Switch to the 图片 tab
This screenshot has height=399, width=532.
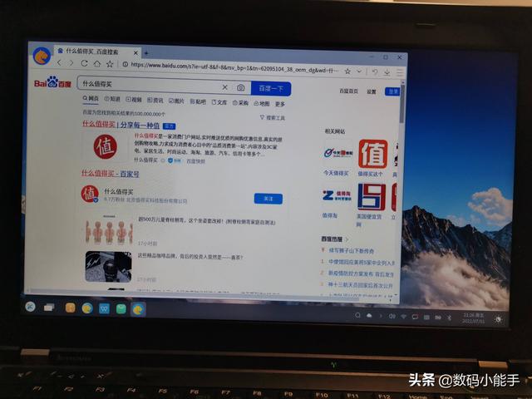[176, 101]
